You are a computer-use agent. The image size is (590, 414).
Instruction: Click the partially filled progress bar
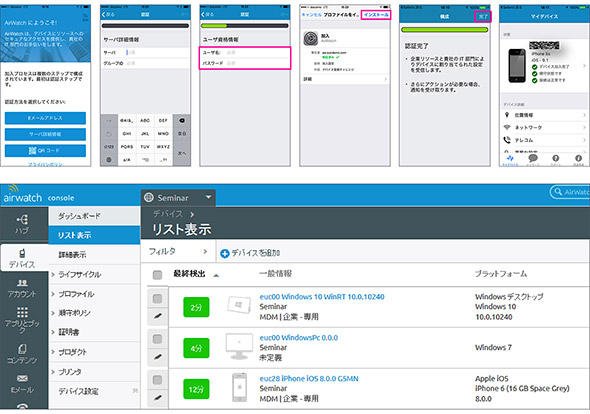point(245,26)
